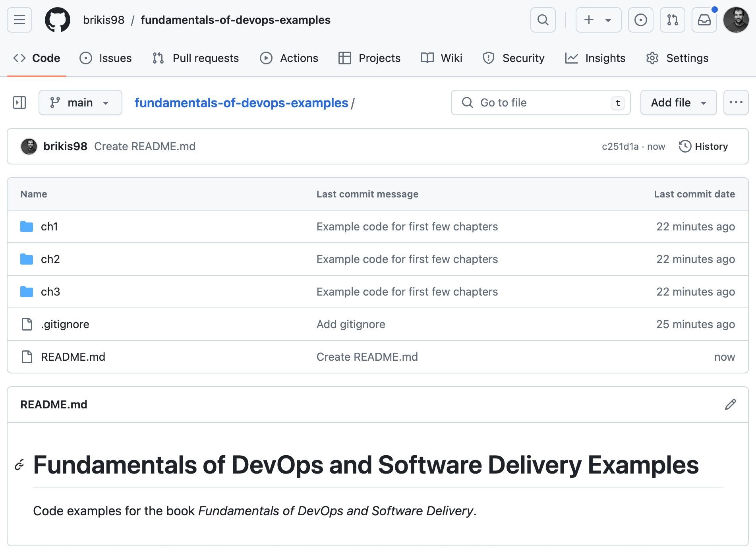Open ch2 commit message Example code
The height and width of the screenshot is (553, 756).
pos(407,259)
